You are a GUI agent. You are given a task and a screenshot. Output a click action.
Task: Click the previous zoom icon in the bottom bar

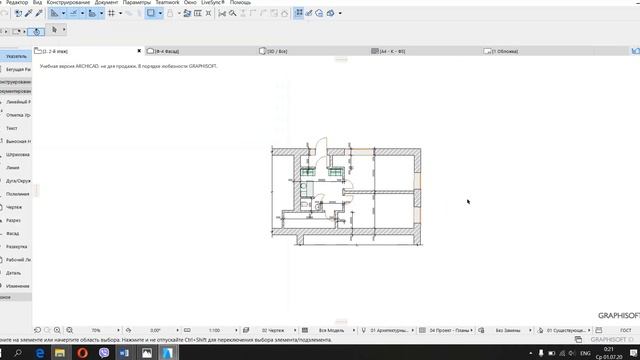coord(37,330)
